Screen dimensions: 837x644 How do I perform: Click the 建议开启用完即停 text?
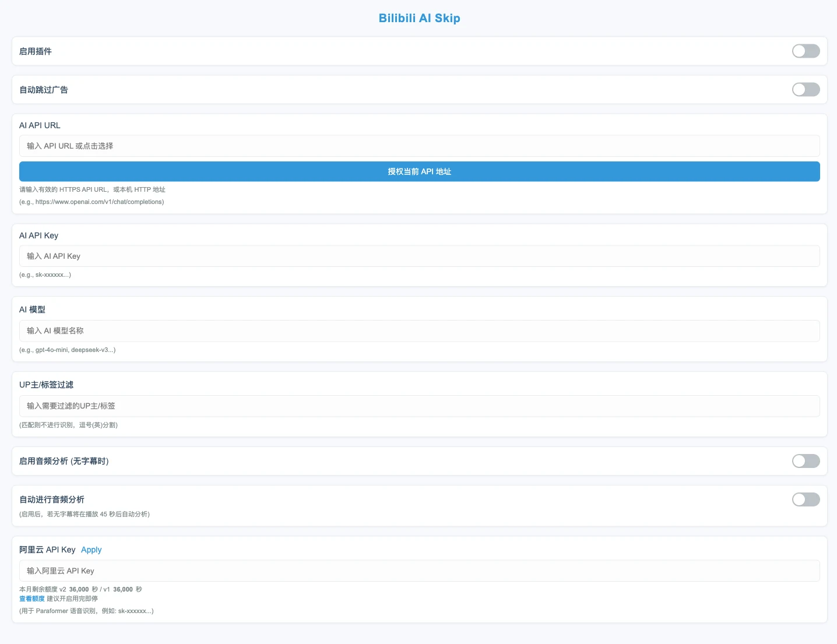[72, 599]
